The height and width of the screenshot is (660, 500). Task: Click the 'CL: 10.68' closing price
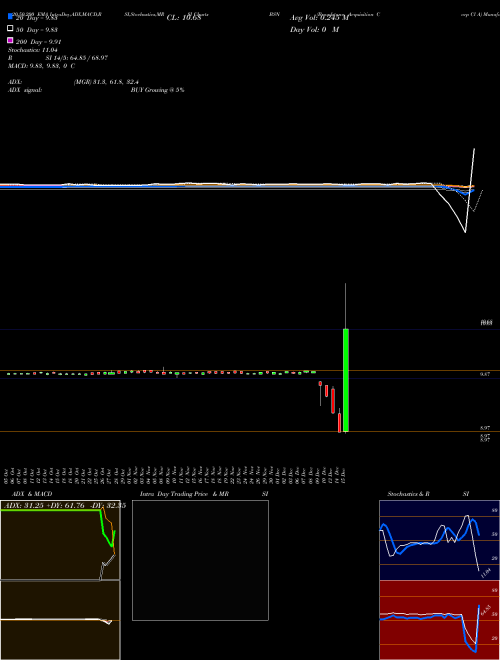(x=184, y=18)
